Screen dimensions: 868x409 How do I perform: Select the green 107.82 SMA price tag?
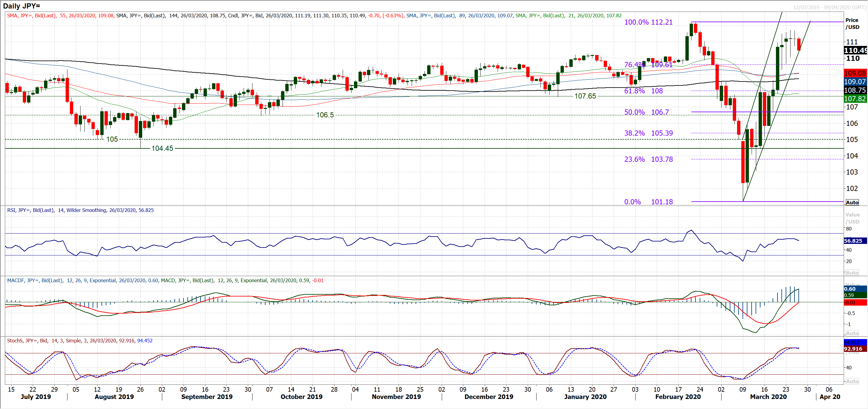[x=856, y=99]
